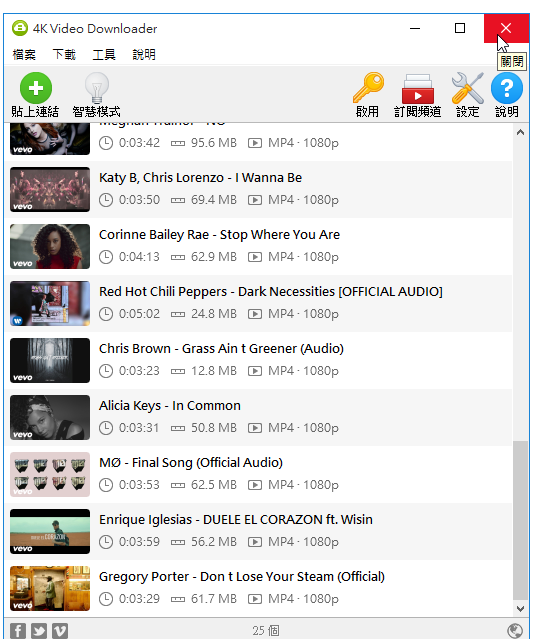This screenshot has height=639, width=541.
Task: Select the Enrique Iglesias DUELE EL CORAZON thumbnail
Action: 50,531
